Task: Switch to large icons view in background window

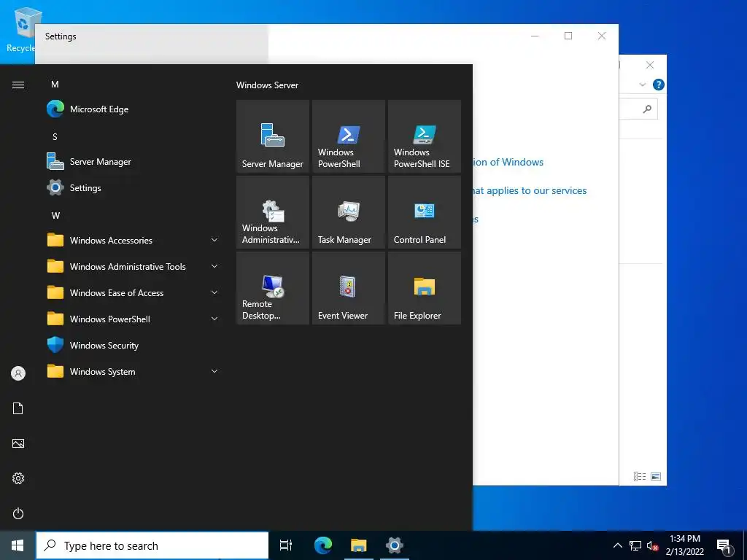Action: point(656,476)
